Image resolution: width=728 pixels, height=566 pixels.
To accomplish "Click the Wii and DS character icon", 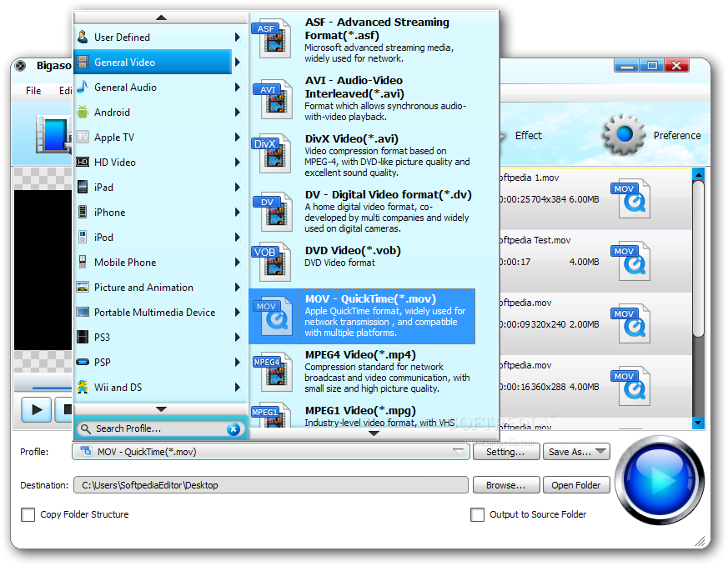I will 83,387.
